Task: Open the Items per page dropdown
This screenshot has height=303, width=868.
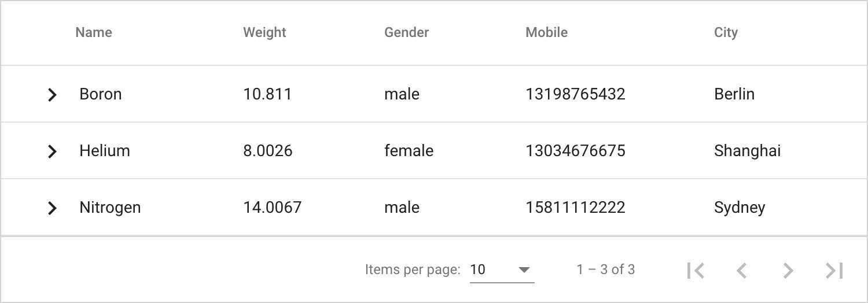Action: [x=502, y=270]
